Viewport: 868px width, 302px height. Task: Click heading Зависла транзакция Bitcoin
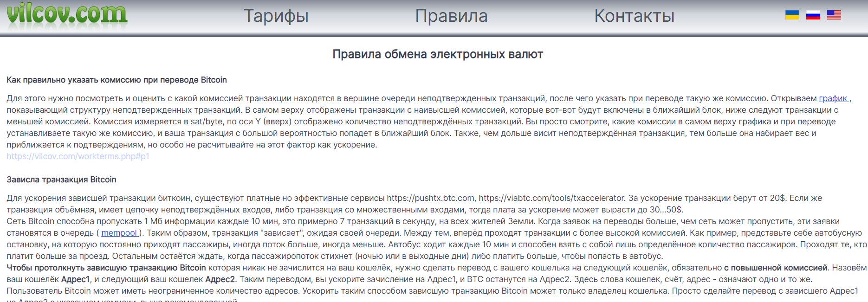(61, 180)
